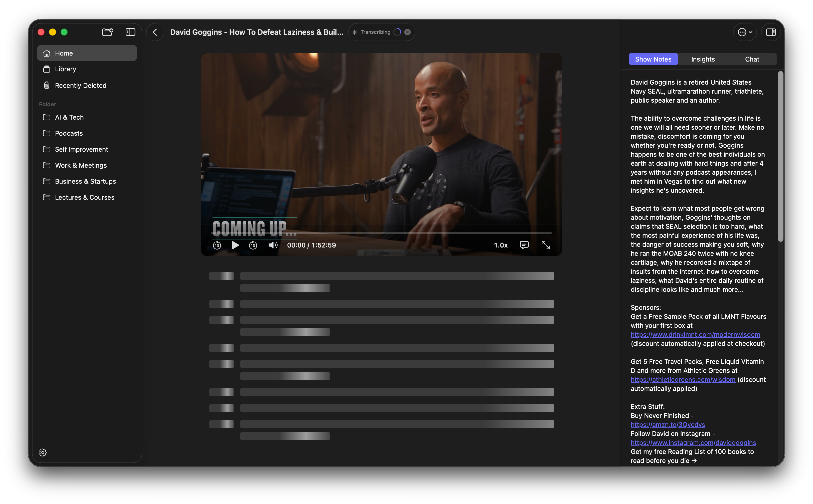Open the Self Improvement folder
Viewport: 813px width, 504px height.
click(81, 149)
